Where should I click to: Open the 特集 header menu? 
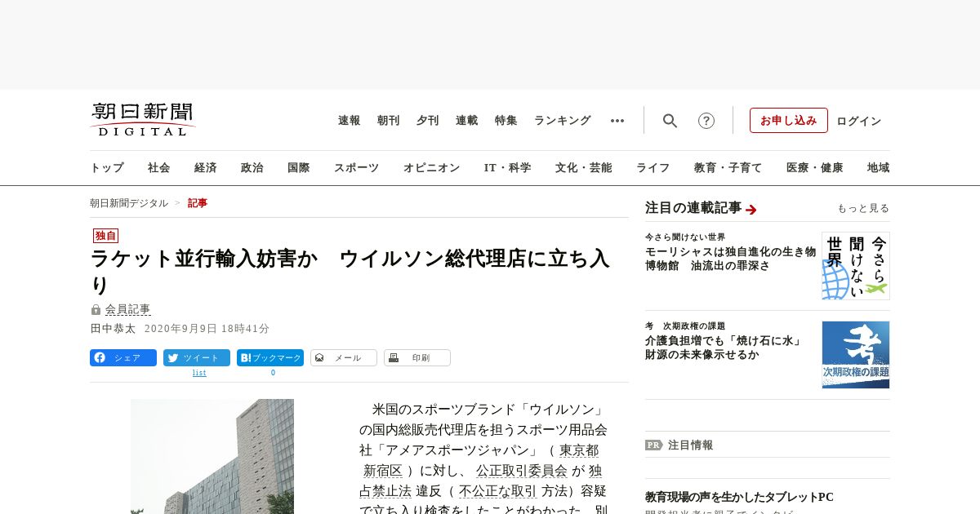(x=506, y=121)
